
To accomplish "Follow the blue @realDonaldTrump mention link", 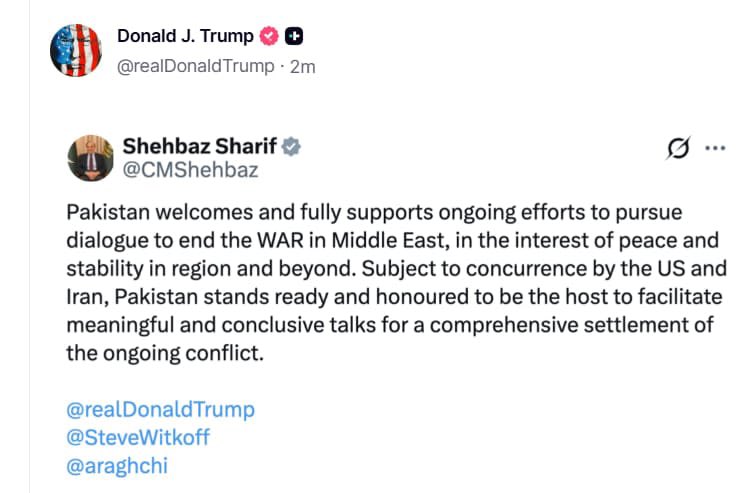I will [x=160, y=409].
